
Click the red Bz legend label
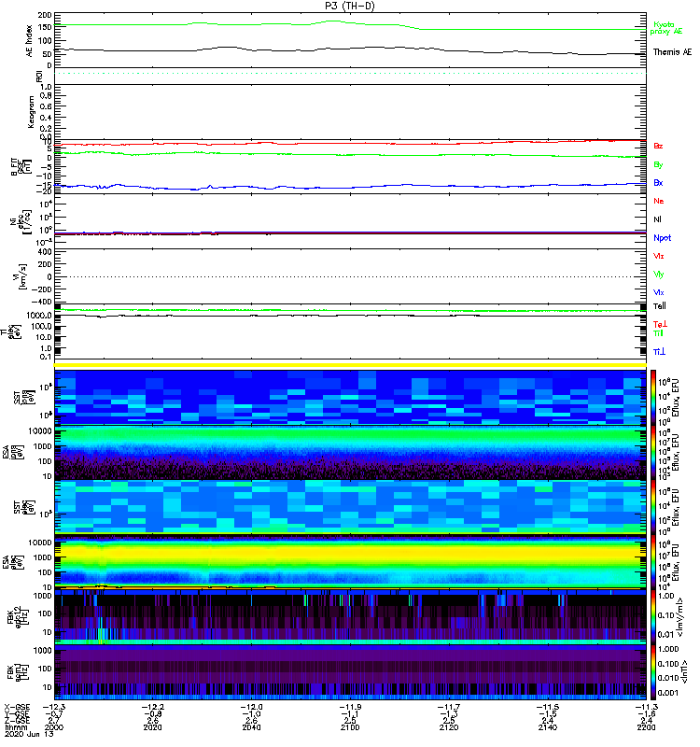click(658, 146)
